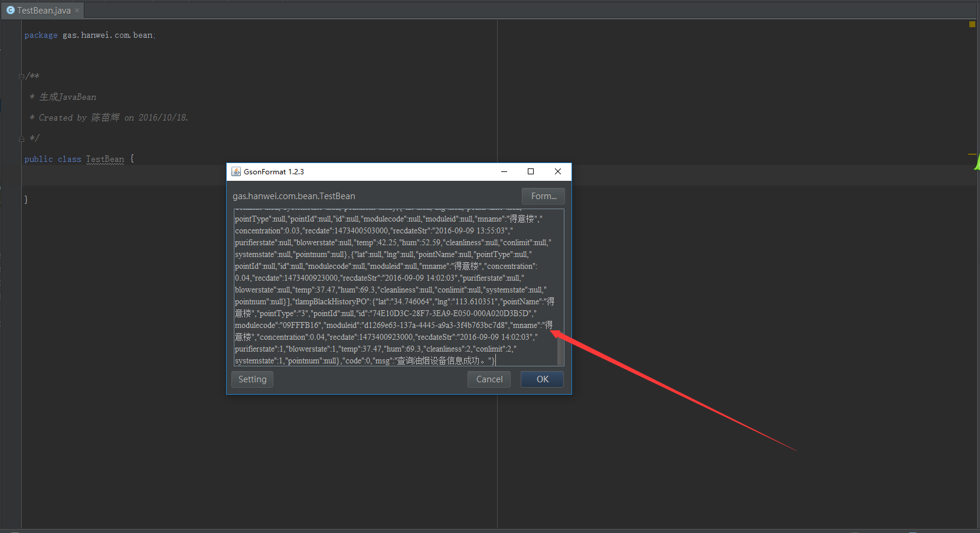Click the "Created by 陈苗辉 on 2016/10/18." comment
The height and width of the screenshot is (533, 980).
coord(113,118)
